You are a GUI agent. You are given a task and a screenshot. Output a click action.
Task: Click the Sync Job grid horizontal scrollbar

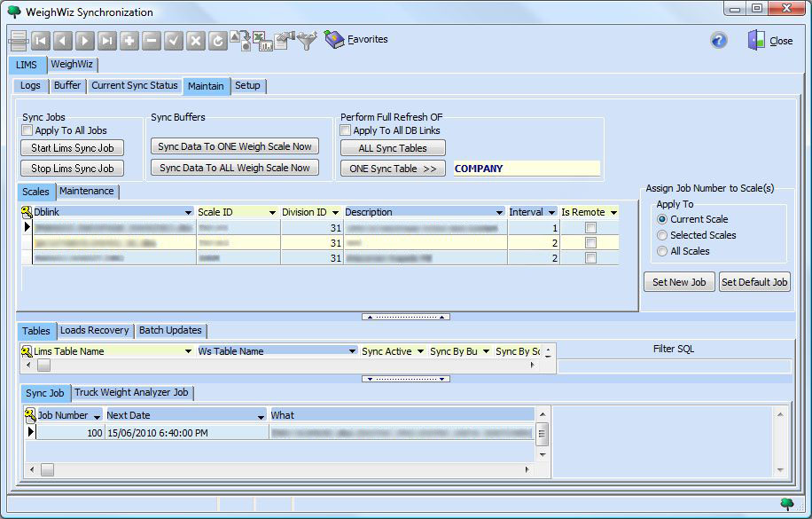tap(284, 469)
